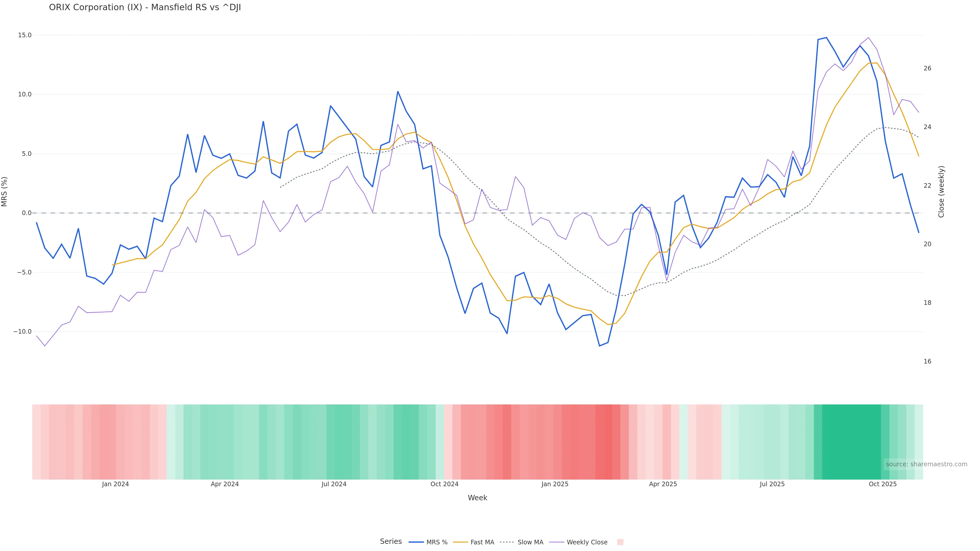
Task: Click the "Week" x-axis title
Action: tap(477, 498)
